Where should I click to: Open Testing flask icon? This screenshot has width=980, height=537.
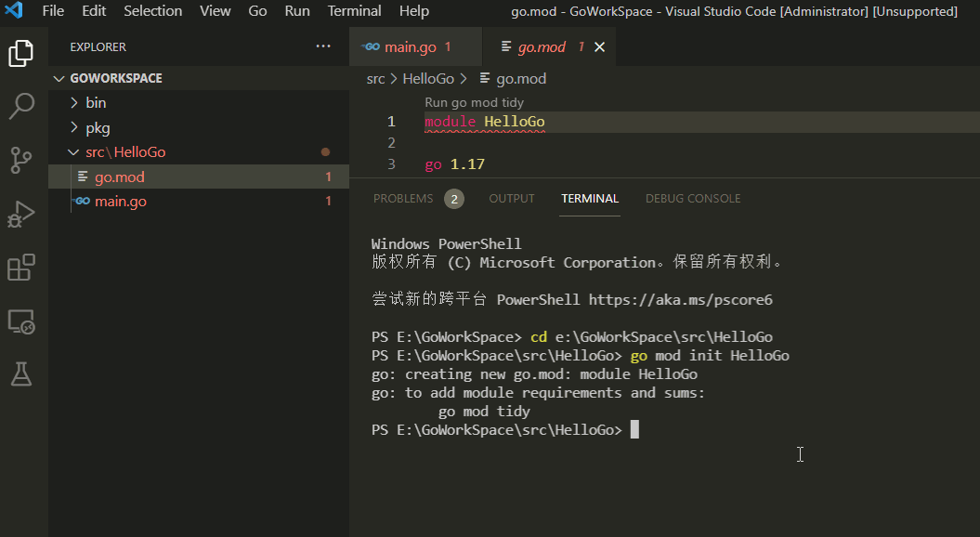[21, 374]
